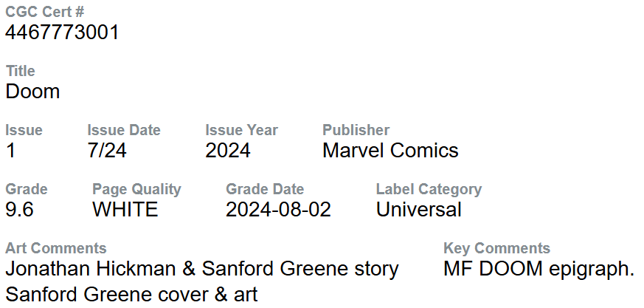
Task: Click the issue year value 2024
Action: click(x=227, y=151)
